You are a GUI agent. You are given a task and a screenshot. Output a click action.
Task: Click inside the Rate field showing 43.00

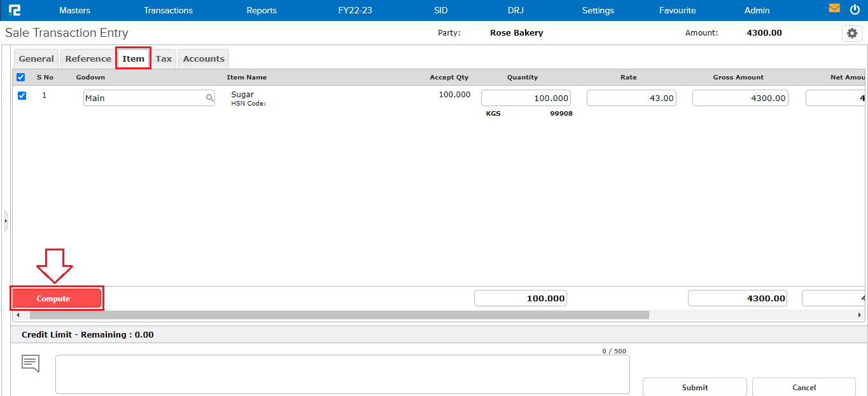coord(631,97)
